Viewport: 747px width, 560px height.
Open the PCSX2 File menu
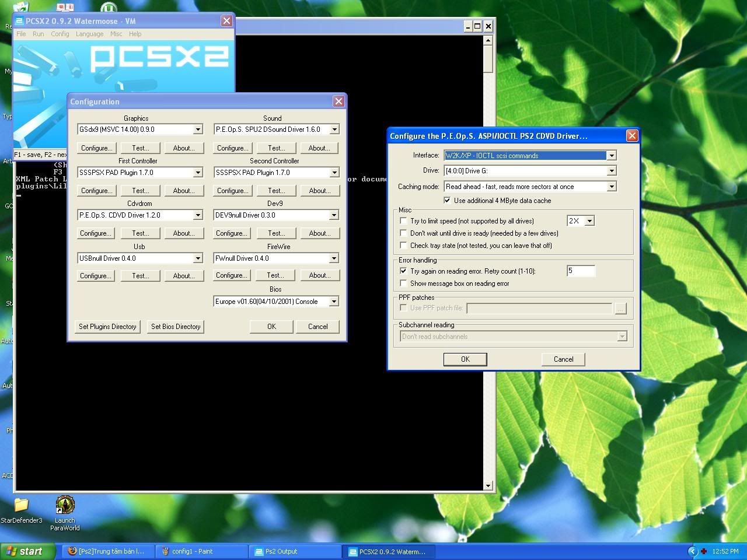[x=21, y=34]
